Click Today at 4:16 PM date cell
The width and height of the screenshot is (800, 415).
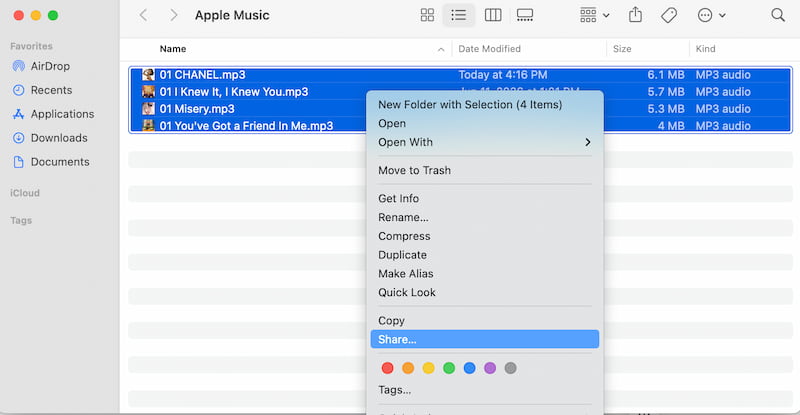pos(503,75)
